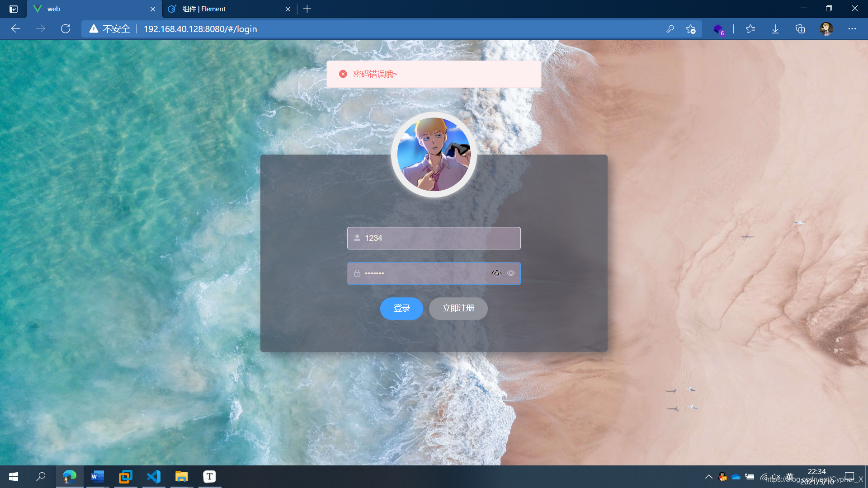Image resolution: width=868 pixels, height=488 pixels.
Task: Click the OneDrive cloud tray icon
Action: coord(736,477)
